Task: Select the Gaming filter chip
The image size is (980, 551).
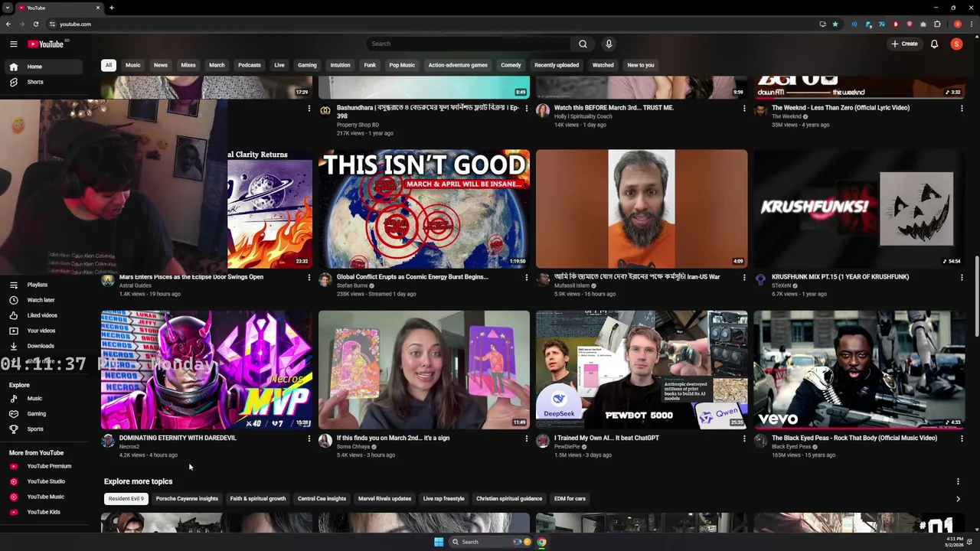Action: click(307, 65)
